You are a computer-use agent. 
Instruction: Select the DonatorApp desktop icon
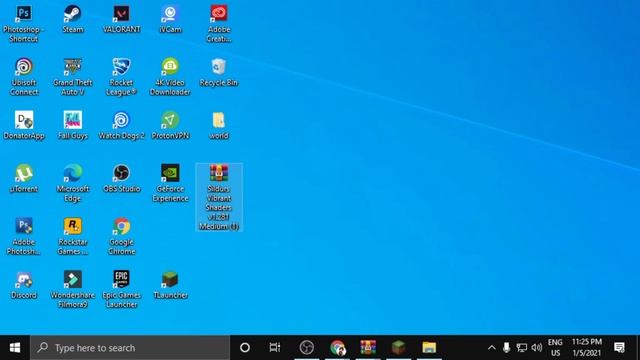point(24,125)
